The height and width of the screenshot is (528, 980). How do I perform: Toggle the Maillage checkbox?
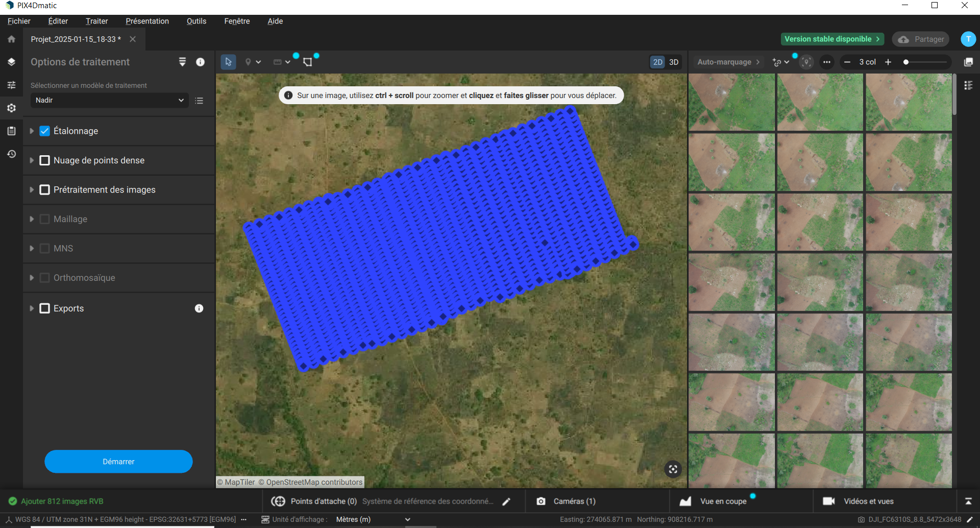pos(45,219)
